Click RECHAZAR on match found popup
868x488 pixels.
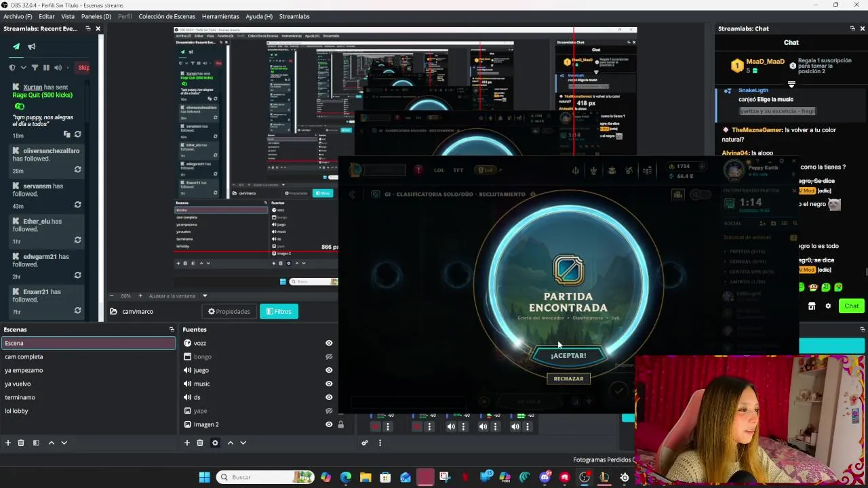(568, 379)
